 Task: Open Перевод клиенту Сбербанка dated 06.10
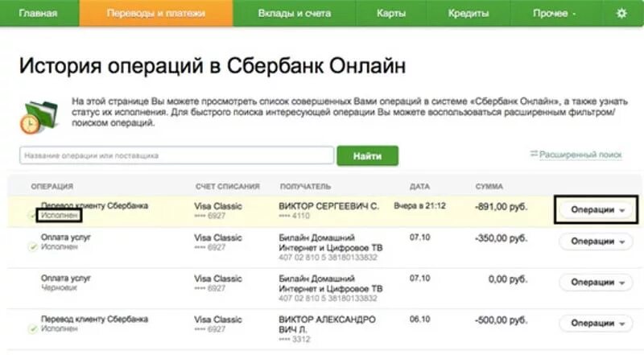(94, 319)
